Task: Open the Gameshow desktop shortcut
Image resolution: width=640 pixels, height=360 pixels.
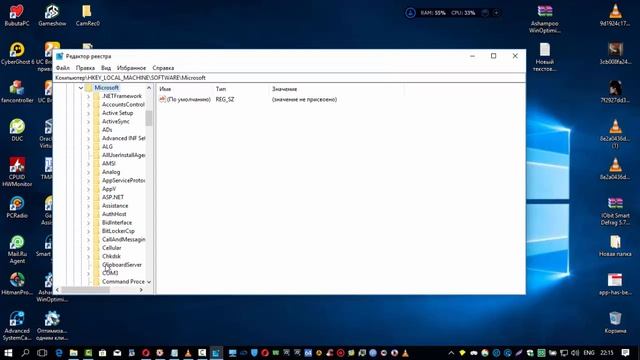Action: (52, 15)
